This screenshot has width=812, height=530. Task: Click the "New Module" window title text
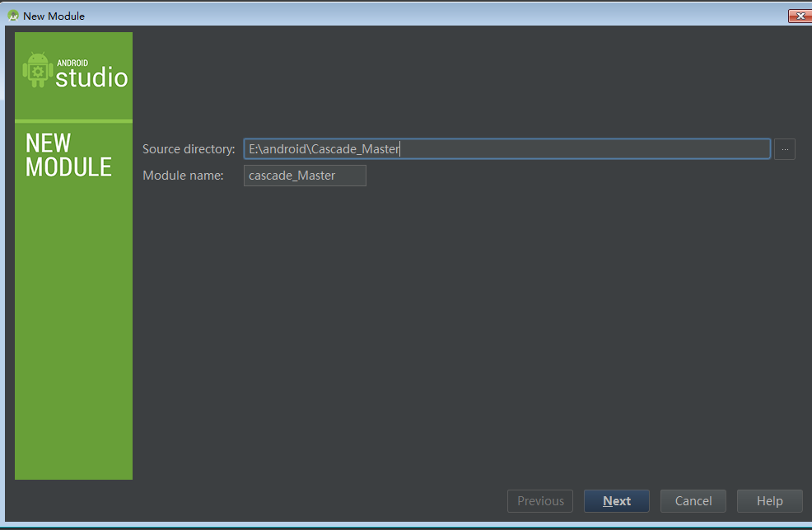pos(54,16)
